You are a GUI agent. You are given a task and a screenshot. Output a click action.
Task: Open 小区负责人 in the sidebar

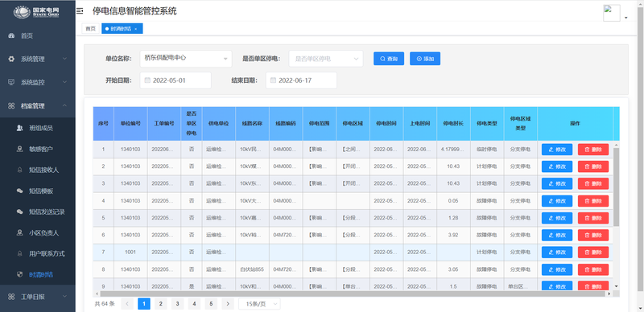[x=38, y=232]
